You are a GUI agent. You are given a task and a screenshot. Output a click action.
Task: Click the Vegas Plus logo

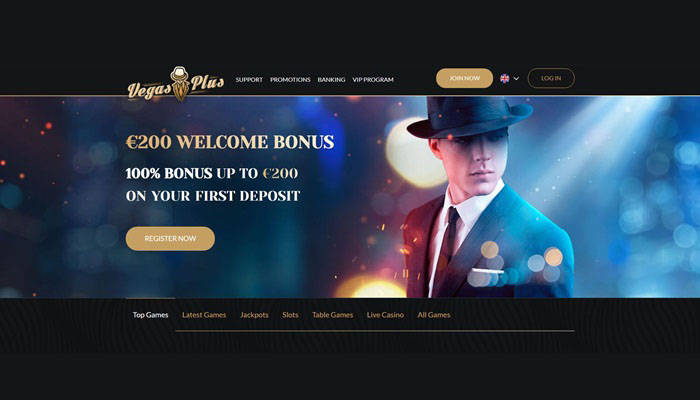pos(176,84)
